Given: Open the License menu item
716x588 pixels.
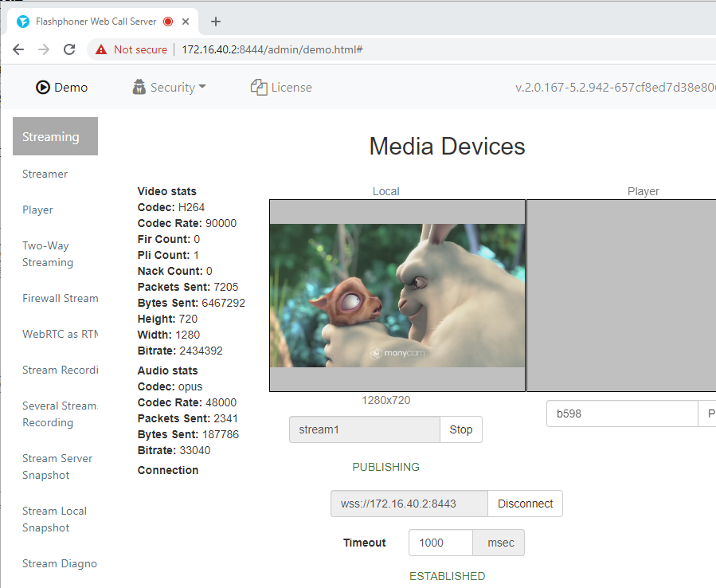Looking at the screenshot, I should [281, 88].
